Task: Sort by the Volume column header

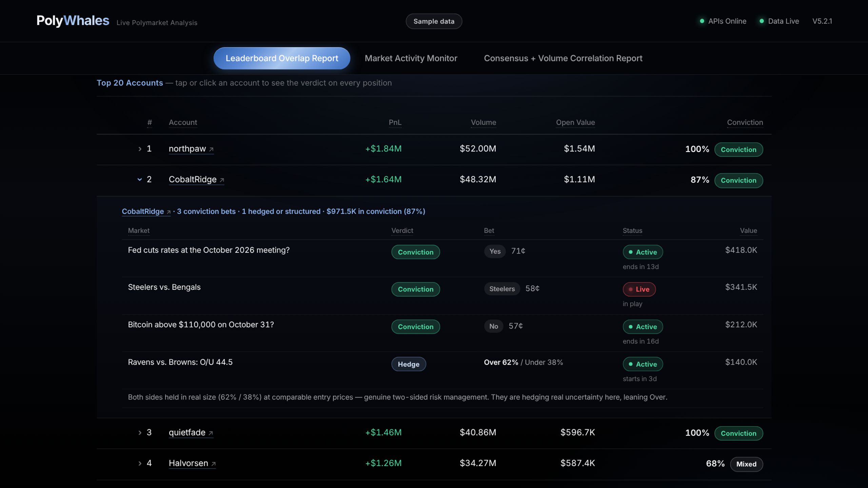Action: click(483, 122)
